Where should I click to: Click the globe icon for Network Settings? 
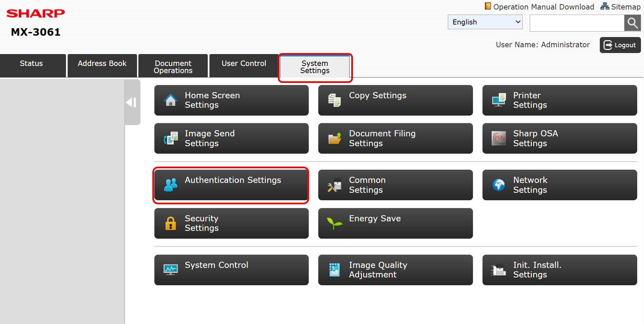pos(498,185)
